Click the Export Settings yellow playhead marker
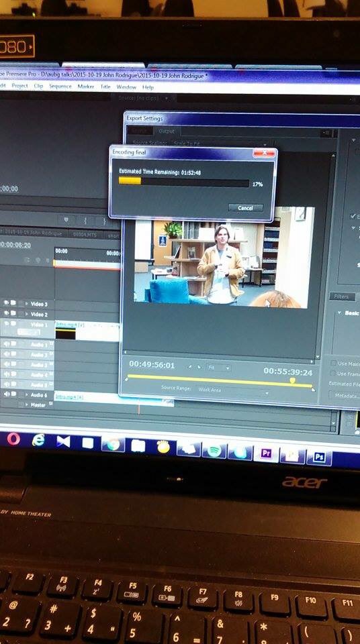The image size is (360, 644). (x=293, y=381)
